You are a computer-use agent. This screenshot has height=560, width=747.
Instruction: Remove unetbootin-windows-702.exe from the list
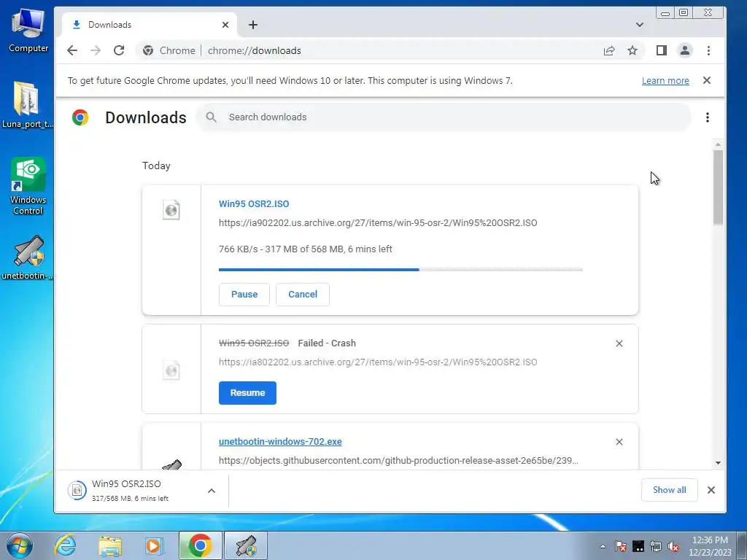pos(619,442)
